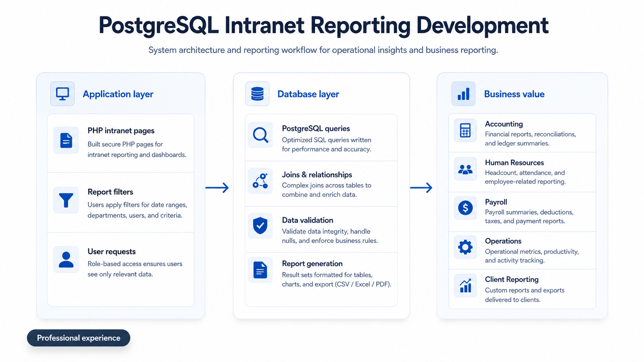
Task: Click text "Built secure PHP pages for"
Action: [125, 144]
